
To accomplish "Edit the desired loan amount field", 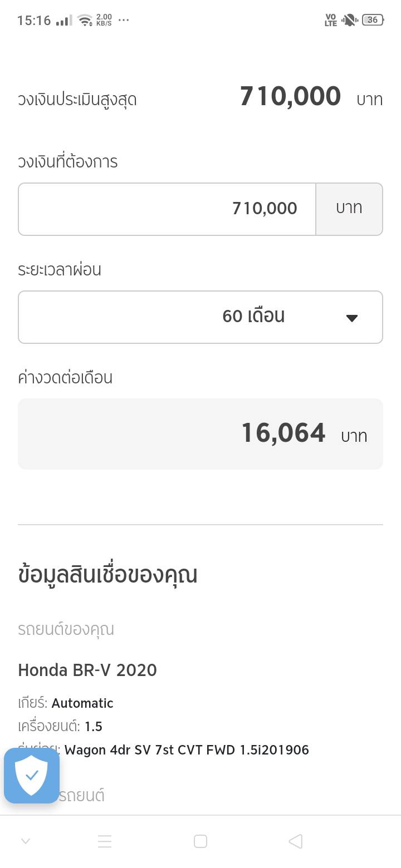I will tap(167, 209).
